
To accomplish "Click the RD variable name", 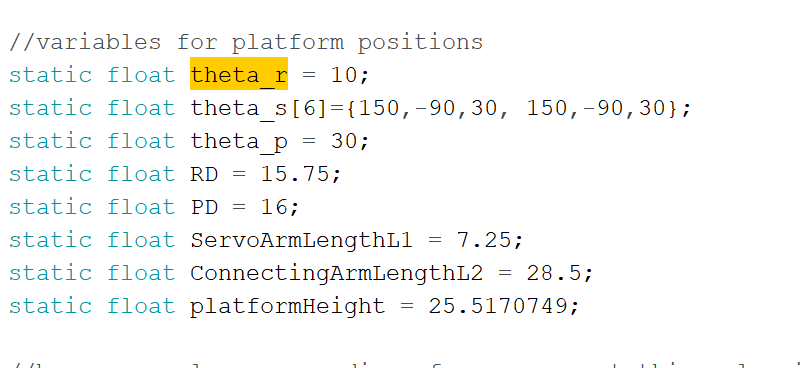I will pyautogui.click(x=204, y=174).
